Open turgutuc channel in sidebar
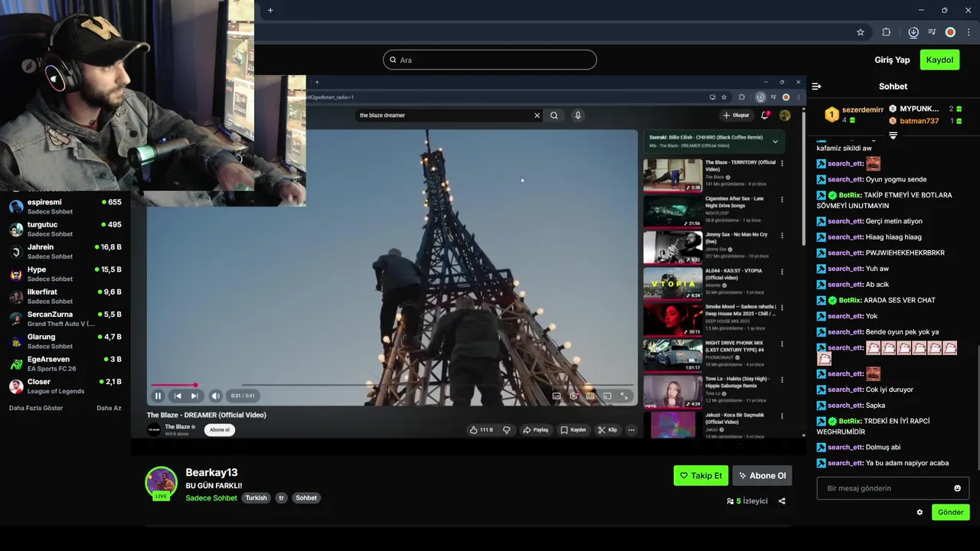Image resolution: width=980 pixels, height=551 pixels. pyautogui.click(x=65, y=229)
